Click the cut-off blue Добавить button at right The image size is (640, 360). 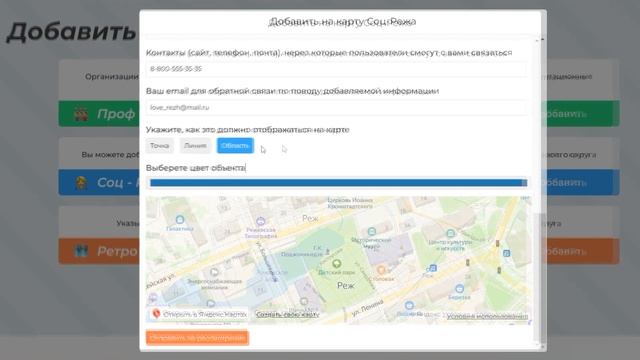click(x=583, y=182)
